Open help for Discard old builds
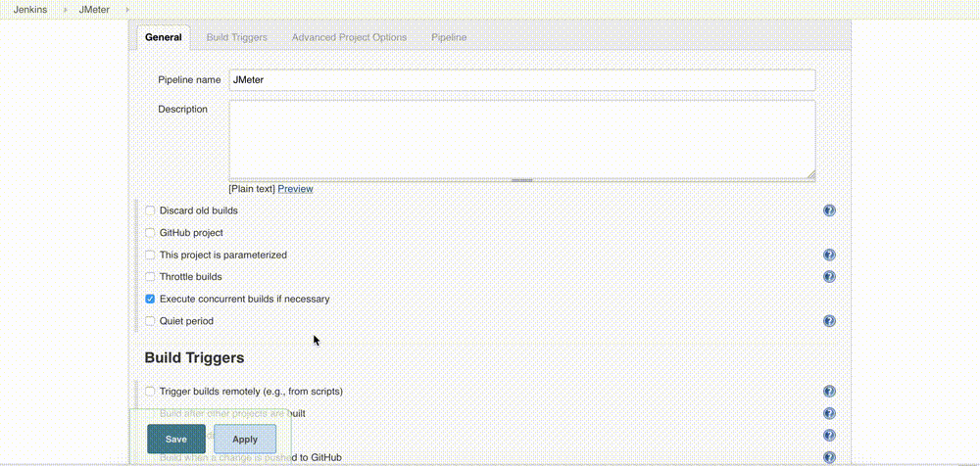 coord(829,210)
